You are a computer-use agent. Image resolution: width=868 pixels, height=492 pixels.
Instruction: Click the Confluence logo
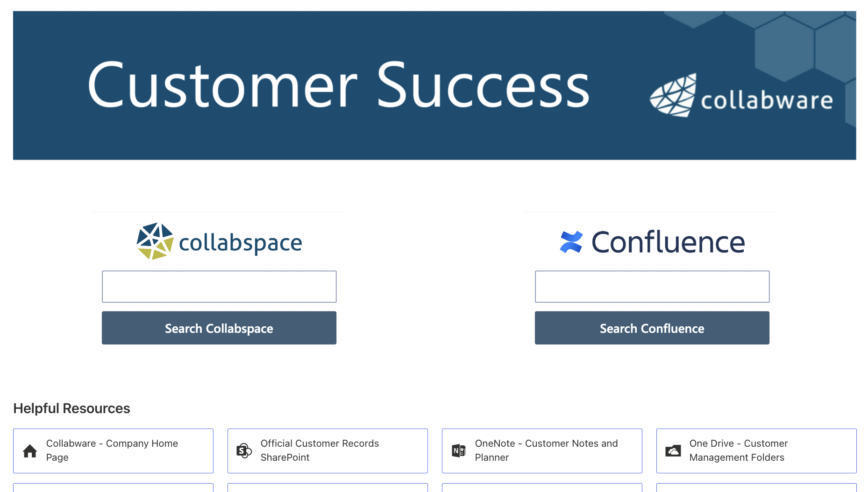570,241
